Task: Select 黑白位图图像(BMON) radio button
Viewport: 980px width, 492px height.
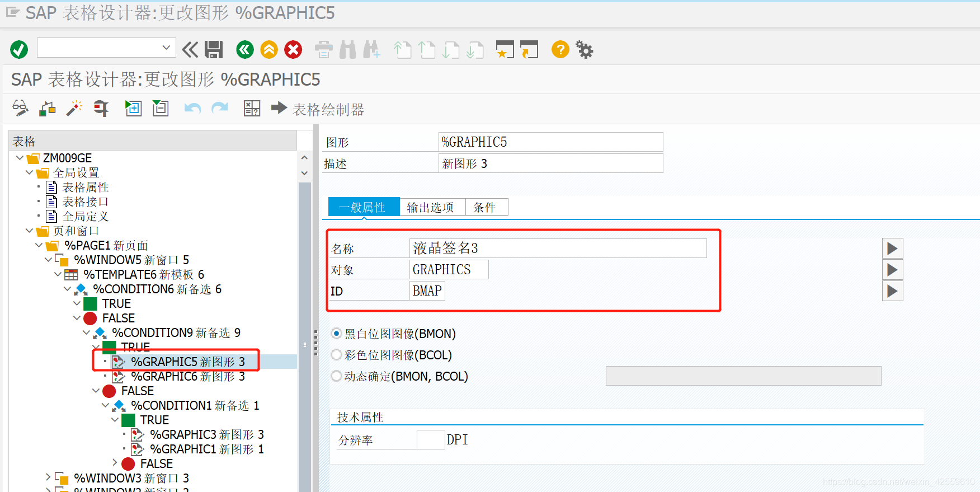Action: (x=337, y=334)
